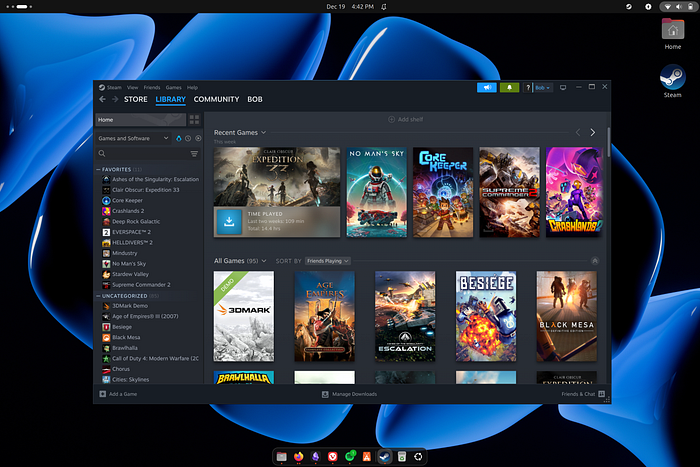
Task: Collapse All Games with round arrow icon
Action: pyautogui.click(x=595, y=261)
